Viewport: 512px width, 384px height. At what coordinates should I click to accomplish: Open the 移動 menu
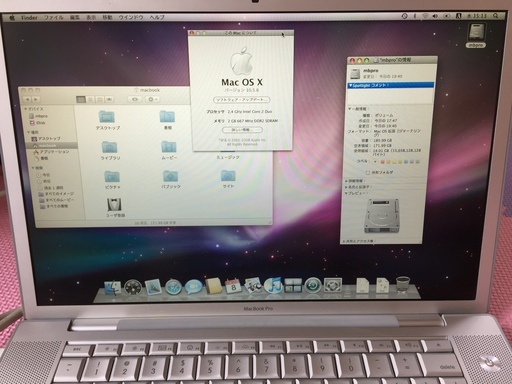point(107,17)
